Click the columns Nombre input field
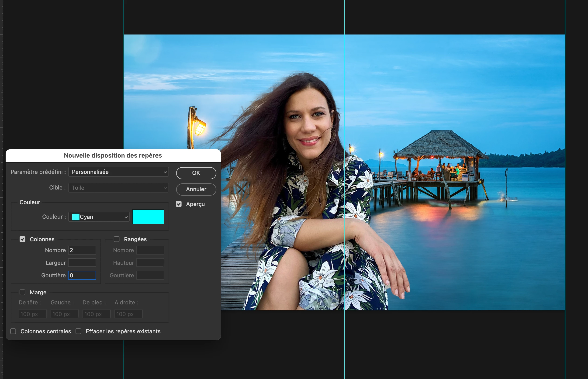The image size is (588, 379). (82, 250)
